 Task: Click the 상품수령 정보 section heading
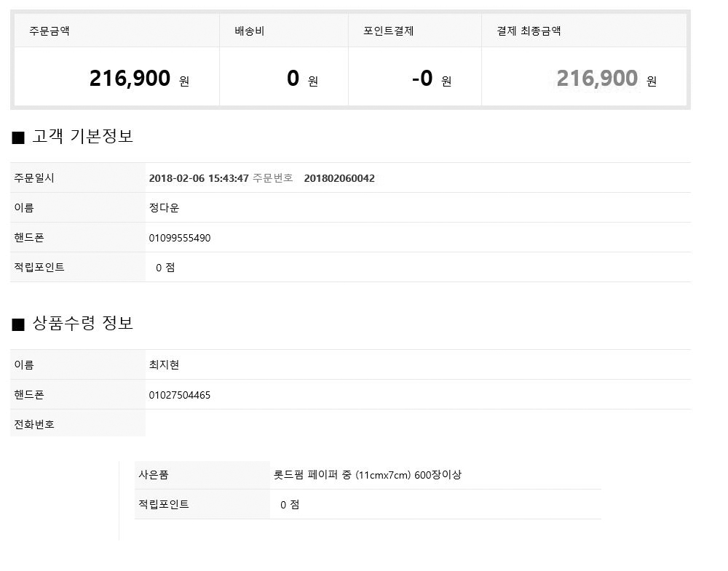tap(83, 323)
